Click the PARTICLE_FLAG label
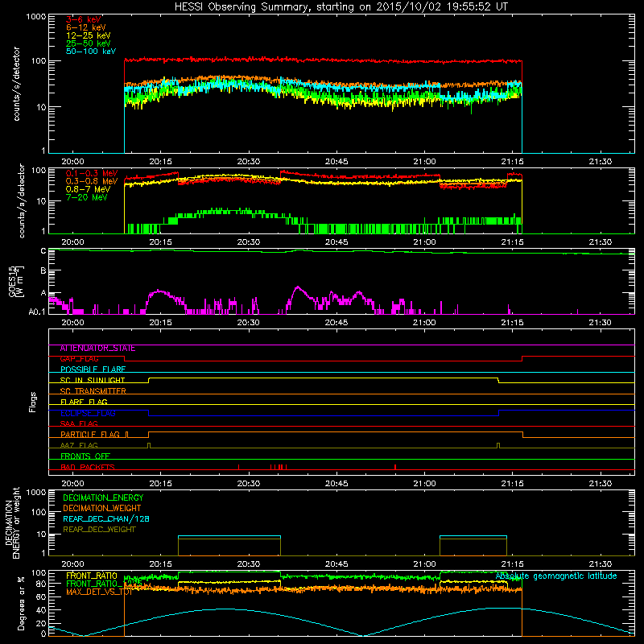Viewport: 644px width, 644px height. coord(90,434)
